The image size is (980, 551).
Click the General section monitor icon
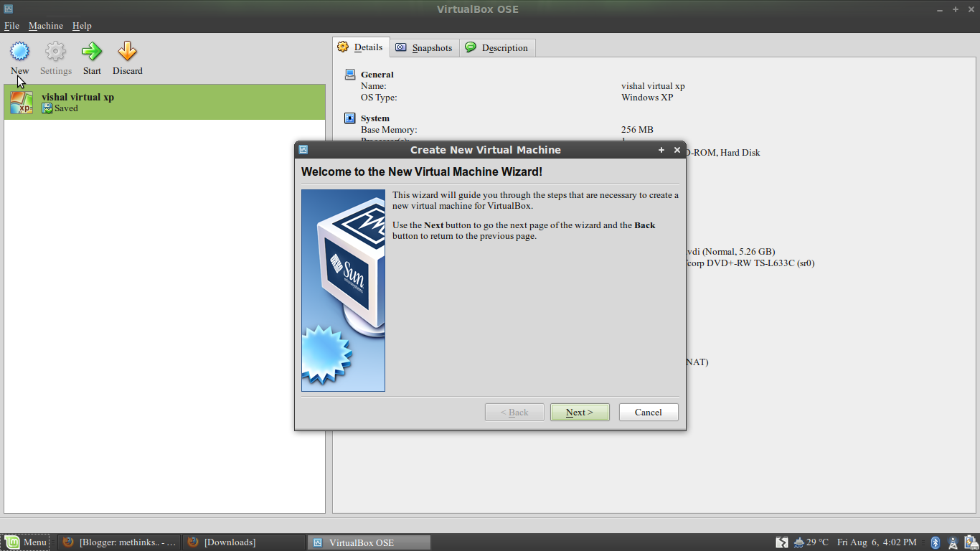[350, 74]
